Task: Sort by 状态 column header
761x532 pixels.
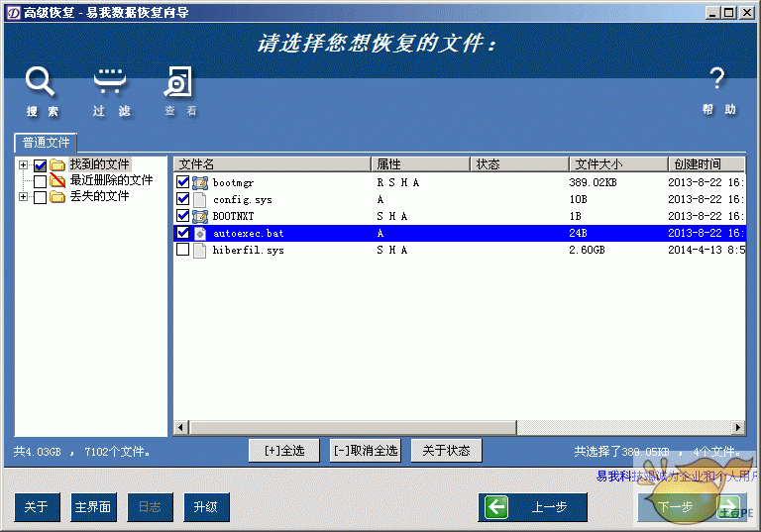Action: [x=520, y=164]
